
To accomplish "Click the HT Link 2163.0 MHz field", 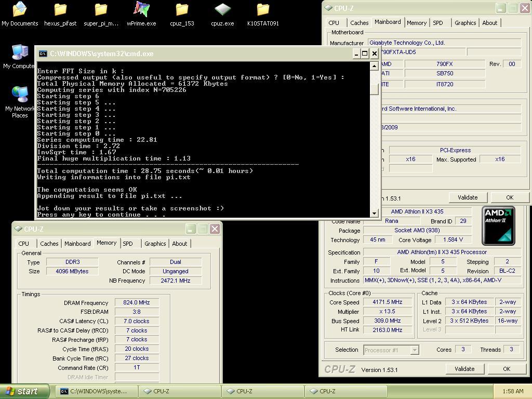I will (388, 330).
